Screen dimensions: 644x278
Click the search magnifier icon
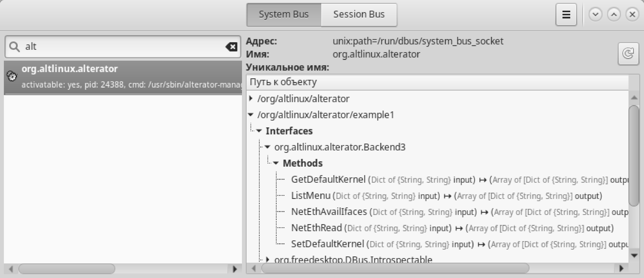pyautogui.click(x=14, y=47)
